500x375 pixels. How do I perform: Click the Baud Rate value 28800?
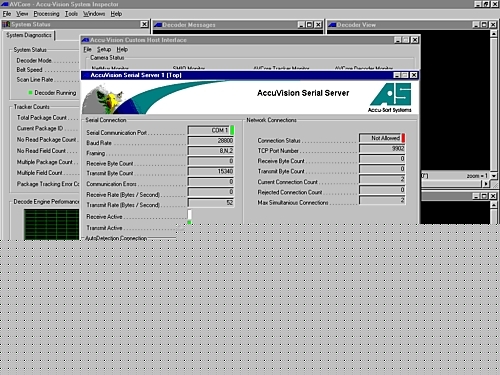pos(211,140)
